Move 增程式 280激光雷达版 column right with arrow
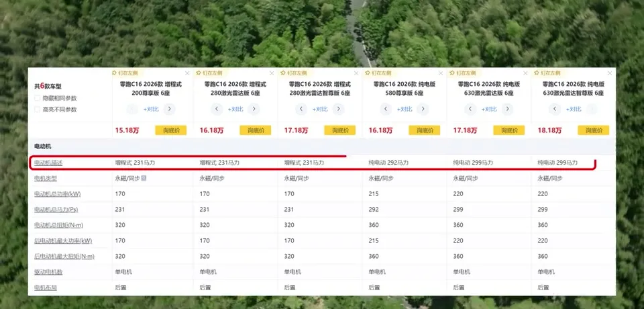This screenshot has height=309, width=644. pos(254,109)
